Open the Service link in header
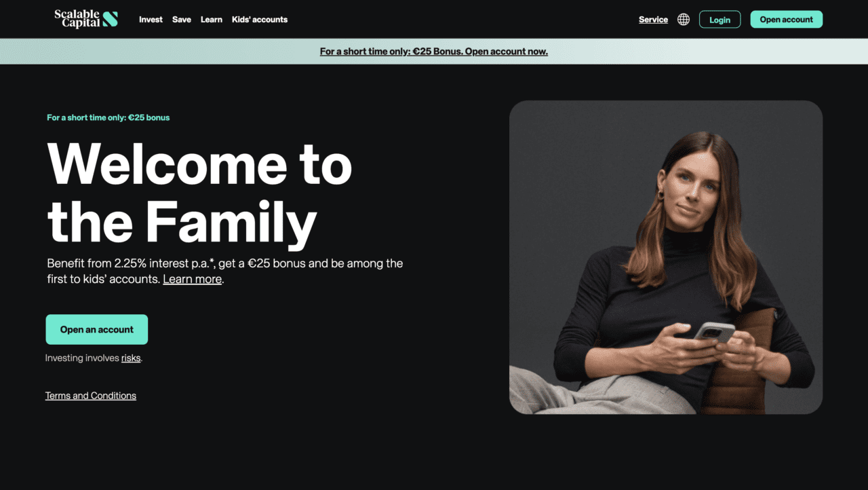868x490 pixels. 653,20
